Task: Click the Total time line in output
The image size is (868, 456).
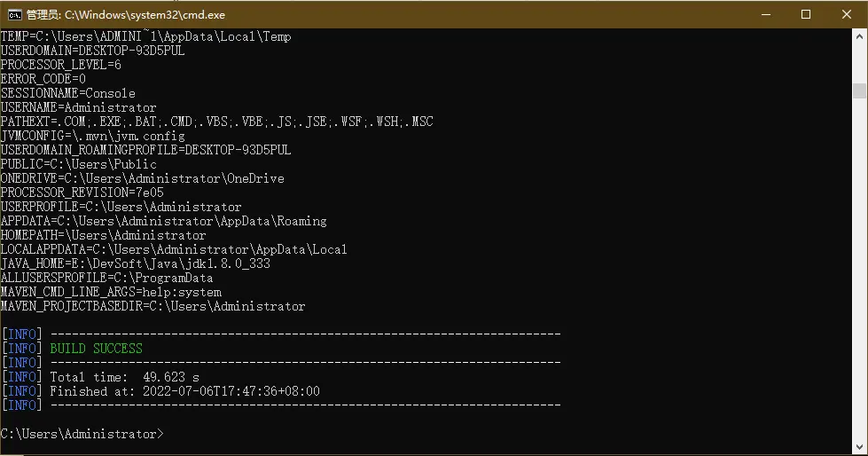Action: click(x=124, y=377)
